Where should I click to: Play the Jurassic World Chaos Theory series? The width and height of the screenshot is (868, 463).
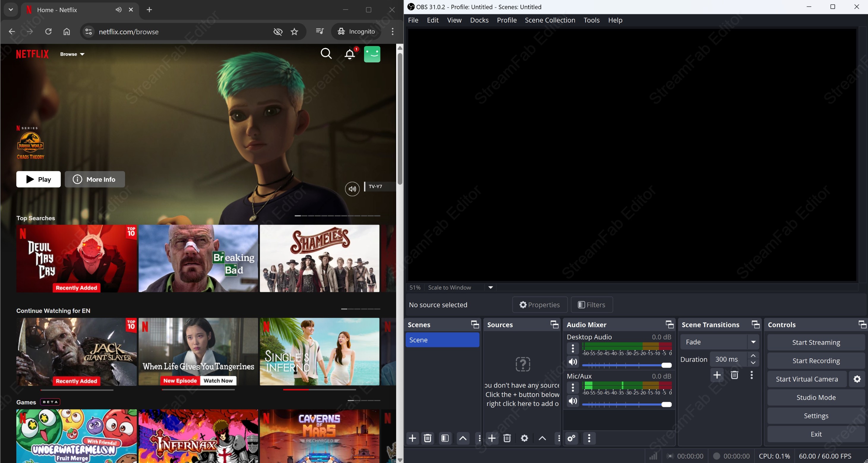pos(38,179)
